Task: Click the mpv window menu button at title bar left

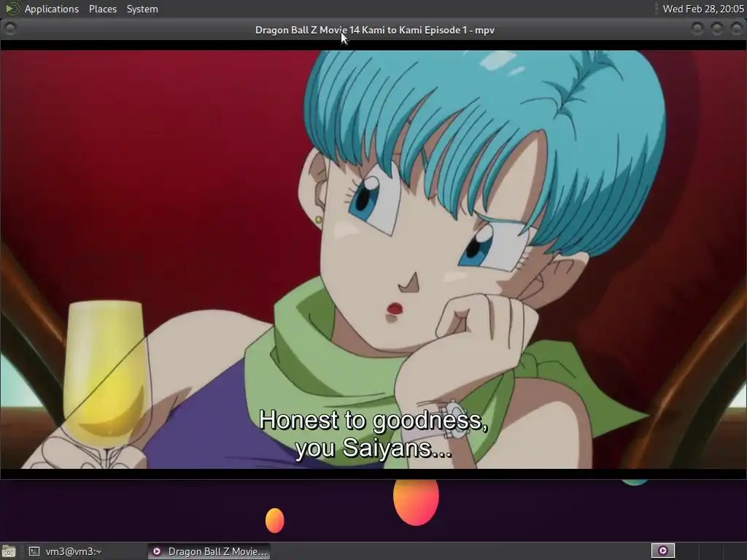Action: coord(10,28)
